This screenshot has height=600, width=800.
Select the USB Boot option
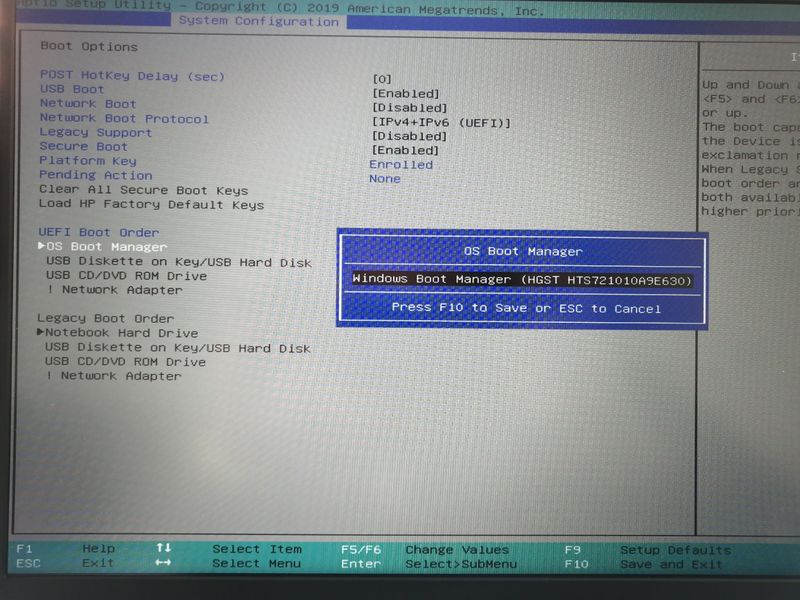(72, 89)
